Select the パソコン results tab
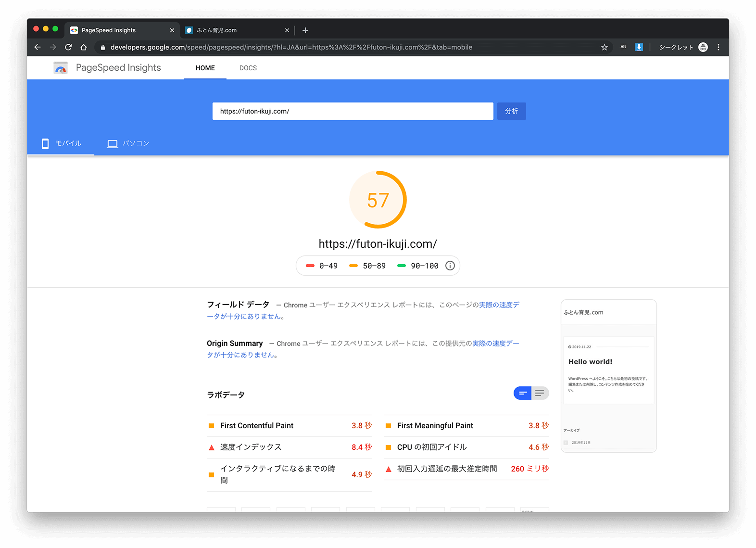 pos(128,143)
